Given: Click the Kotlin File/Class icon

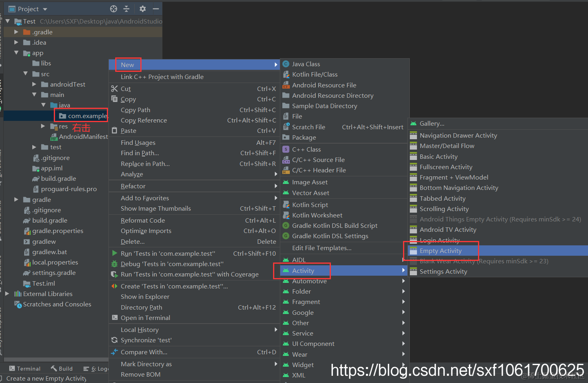Looking at the screenshot, I should click(286, 74).
